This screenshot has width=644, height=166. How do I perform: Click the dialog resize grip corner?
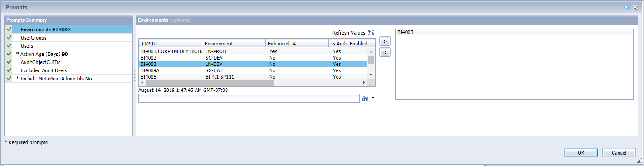tap(639, 161)
